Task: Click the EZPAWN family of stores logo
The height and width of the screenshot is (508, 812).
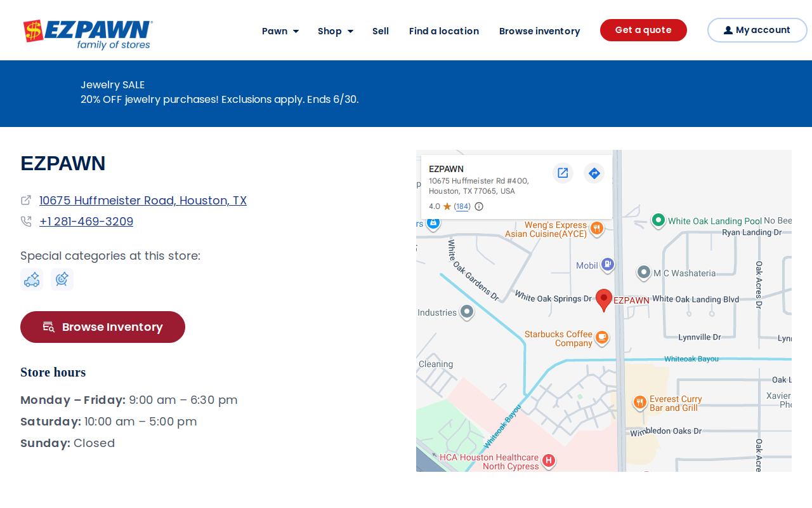Action: pyautogui.click(x=88, y=34)
